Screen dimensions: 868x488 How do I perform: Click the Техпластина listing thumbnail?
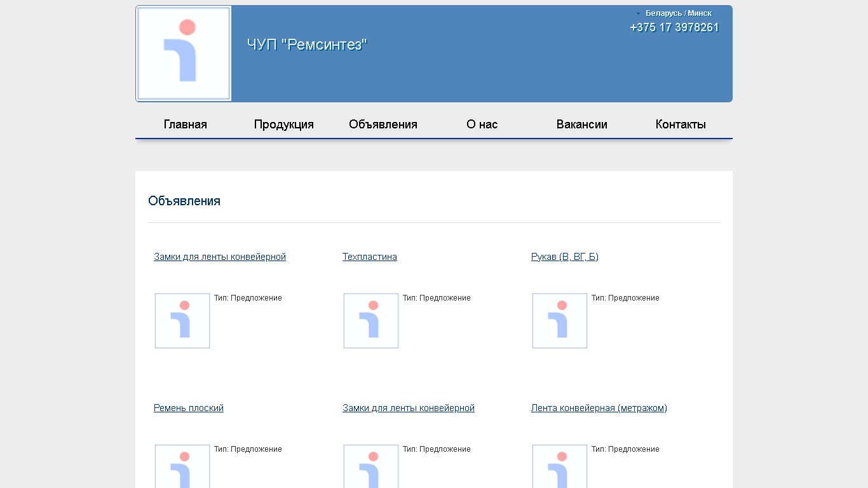click(371, 321)
